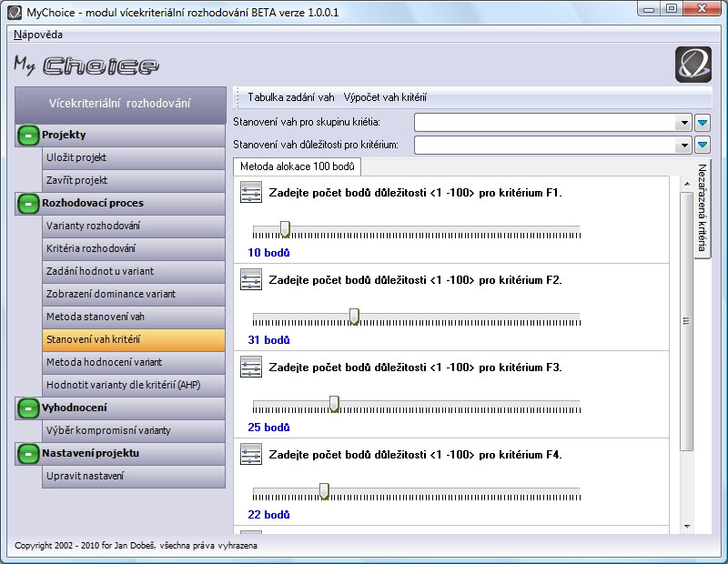Click the MyChoice logo icon at top right
Image resolution: width=728 pixels, height=564 pixels.
[693, 65]
